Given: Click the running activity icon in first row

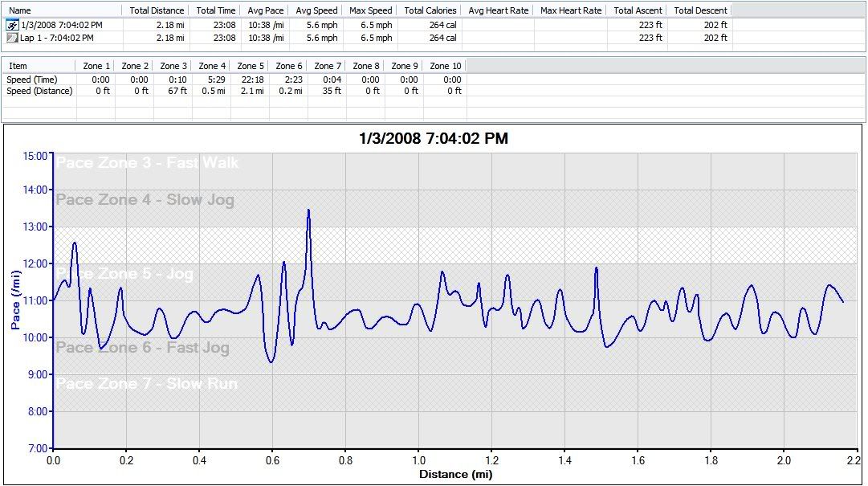Looking at the screenshot, I should tap(12, 25).
